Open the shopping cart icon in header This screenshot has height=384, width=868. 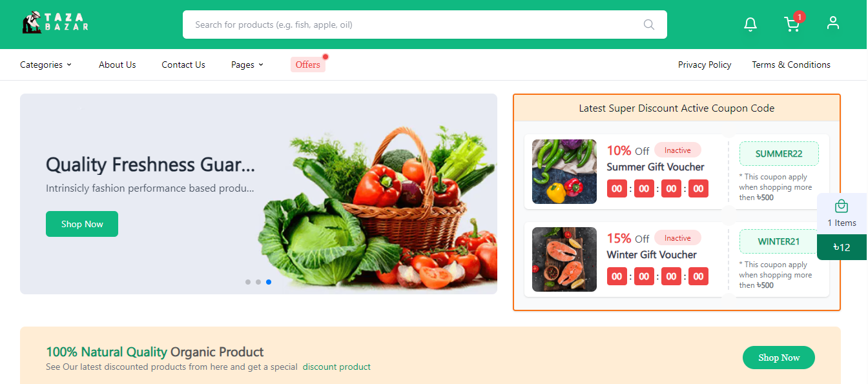(x=792, y=25)
